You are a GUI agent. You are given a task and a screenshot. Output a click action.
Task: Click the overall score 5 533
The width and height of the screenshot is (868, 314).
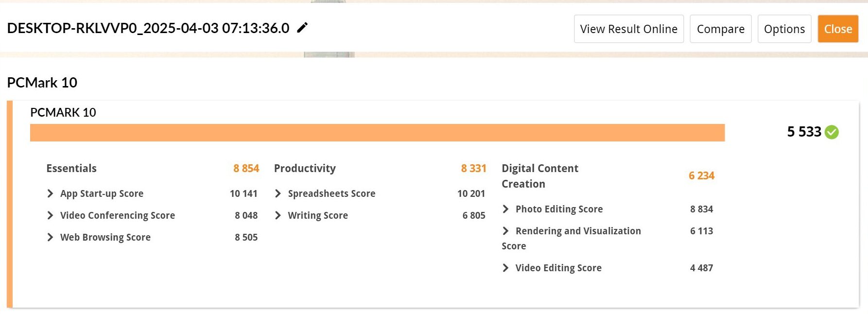point(804,132)
